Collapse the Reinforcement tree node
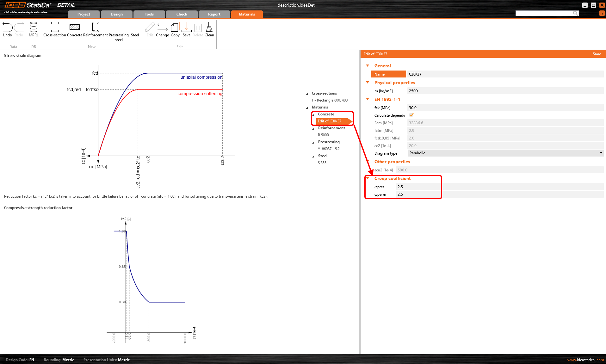 (313, 128)
